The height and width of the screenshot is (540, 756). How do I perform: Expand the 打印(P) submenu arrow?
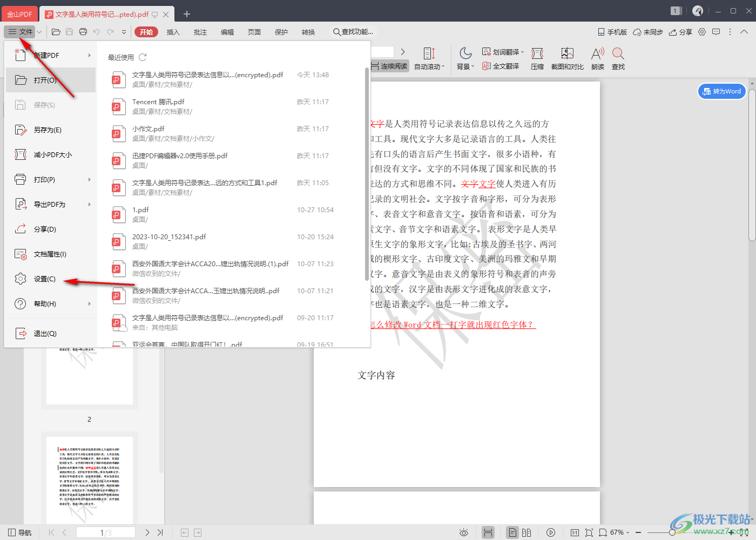90,179
